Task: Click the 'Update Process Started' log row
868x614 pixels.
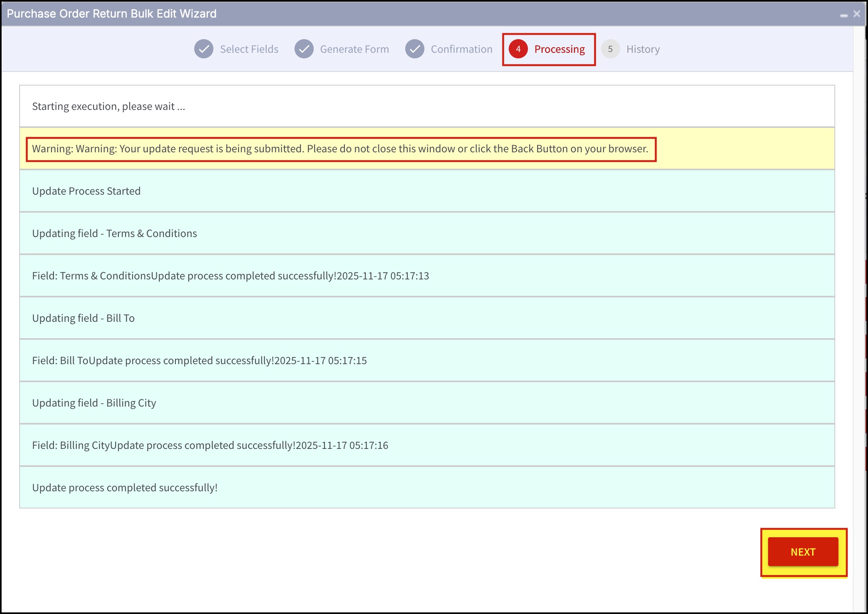Action: click(427, 191)
